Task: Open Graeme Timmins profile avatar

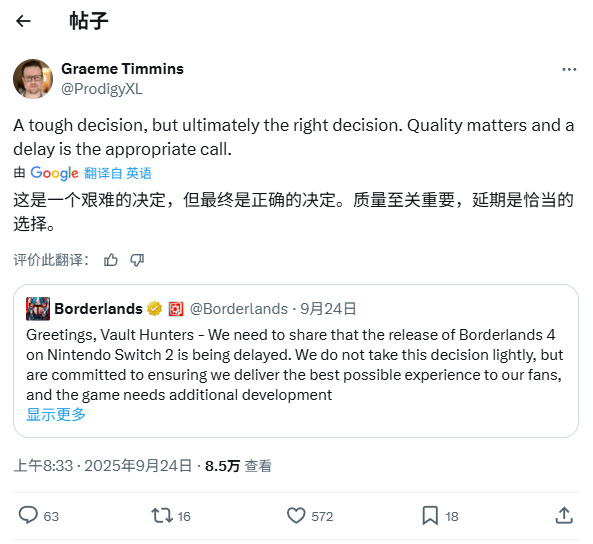Action: coord(33,79)
